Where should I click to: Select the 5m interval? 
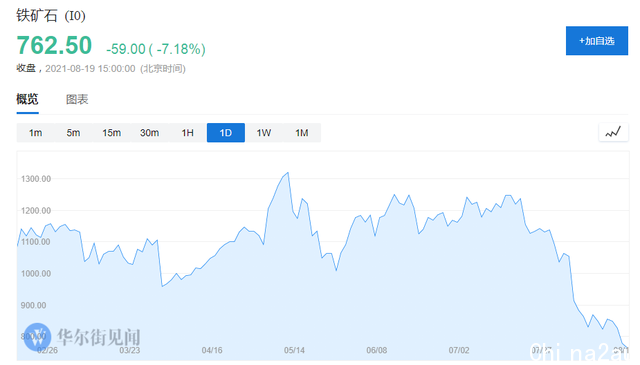pyautogui.click(x=73, y=133)
